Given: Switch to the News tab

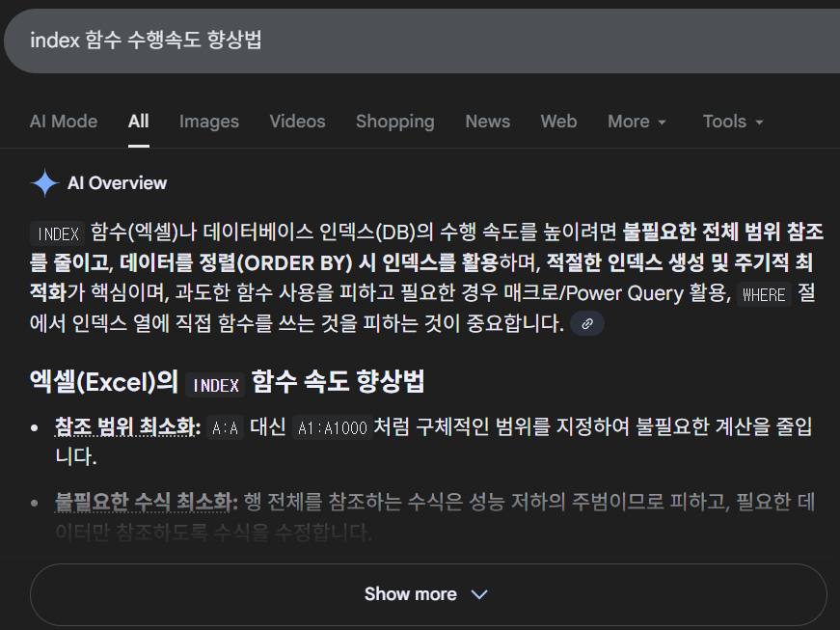Looking at the screenshot, I should (487, 122).
